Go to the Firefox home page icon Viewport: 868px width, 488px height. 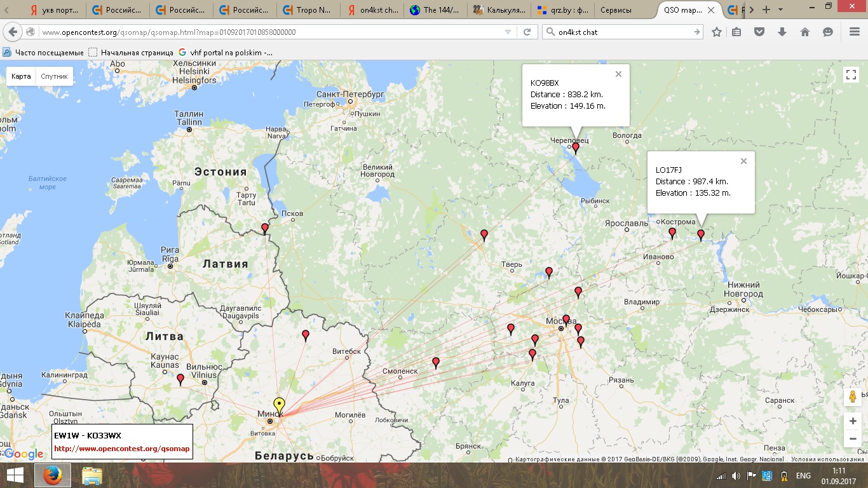click(x=805, y=32)
